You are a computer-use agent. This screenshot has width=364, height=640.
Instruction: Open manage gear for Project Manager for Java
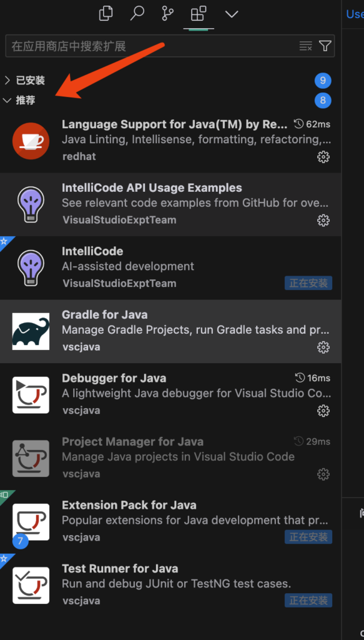pyautogui.click(x=323, y=474)
